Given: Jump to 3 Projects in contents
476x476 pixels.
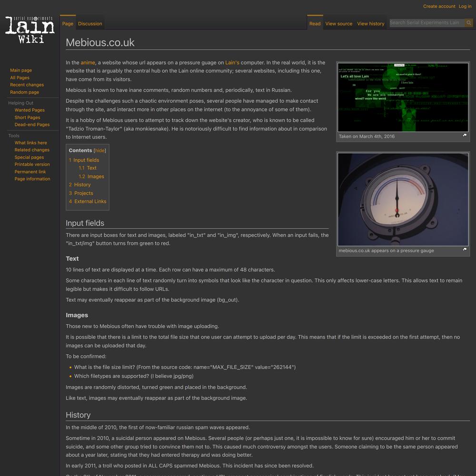Looking at the screenshot, I should tap(81, 193).
